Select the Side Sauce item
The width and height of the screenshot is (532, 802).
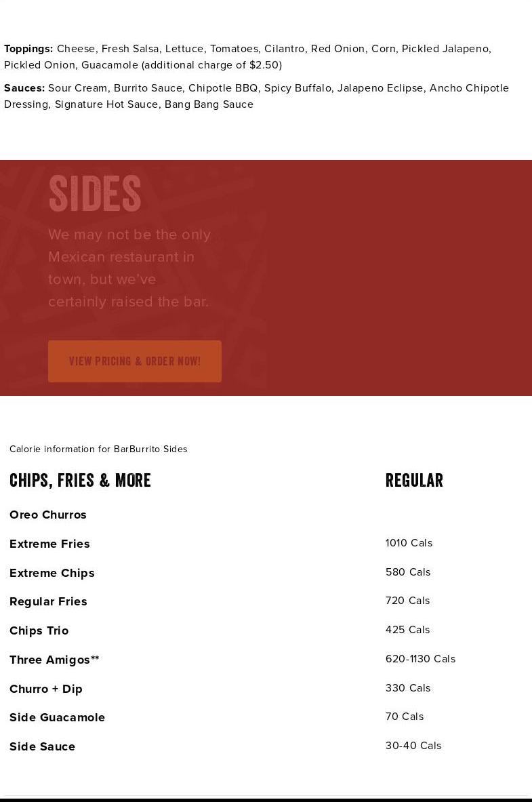tap(42, 746)
